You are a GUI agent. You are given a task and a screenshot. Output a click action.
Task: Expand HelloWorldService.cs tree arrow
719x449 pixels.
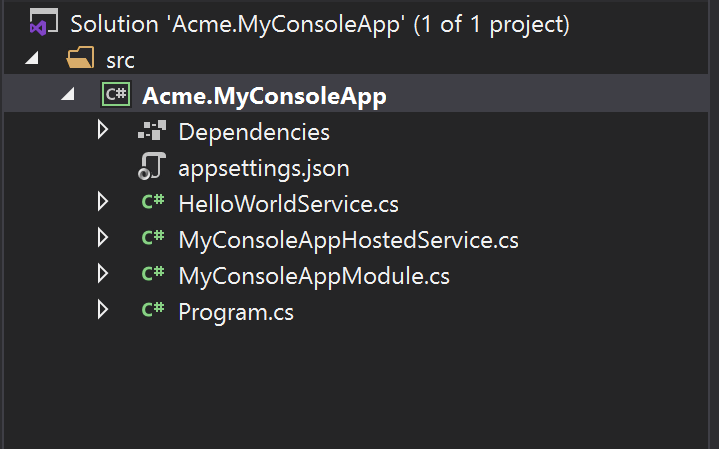click(x=103, y=202)
